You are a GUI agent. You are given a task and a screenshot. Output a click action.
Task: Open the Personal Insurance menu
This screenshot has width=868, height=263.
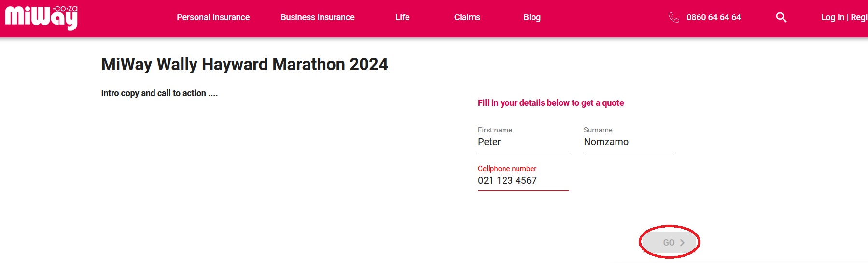(x=213, y=17)
